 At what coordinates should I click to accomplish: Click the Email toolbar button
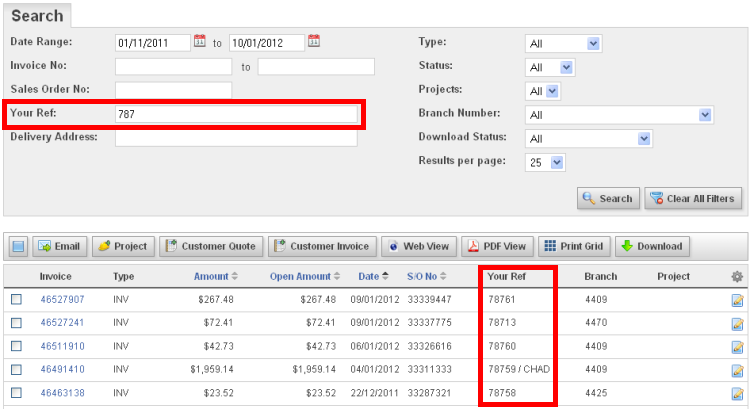tap(60, 246)
